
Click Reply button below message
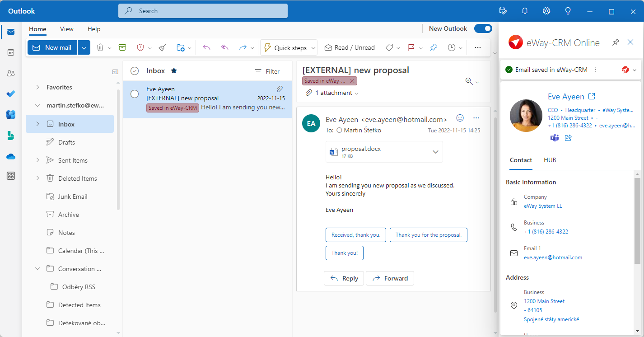(344, 278)
